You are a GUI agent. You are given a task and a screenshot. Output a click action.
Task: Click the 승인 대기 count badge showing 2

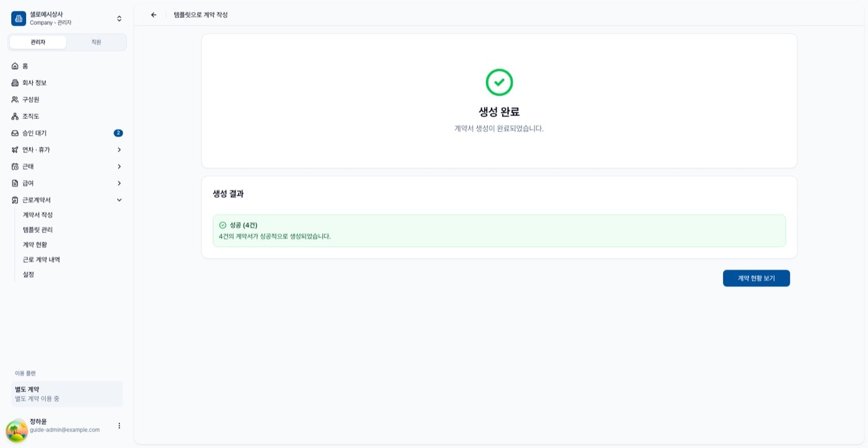click(x=118, y=133)
